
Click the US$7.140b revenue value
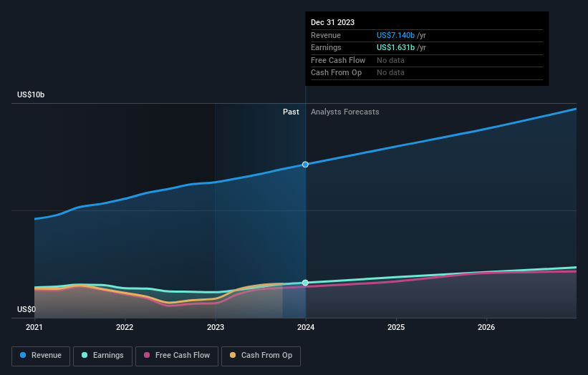coord(395,35)
